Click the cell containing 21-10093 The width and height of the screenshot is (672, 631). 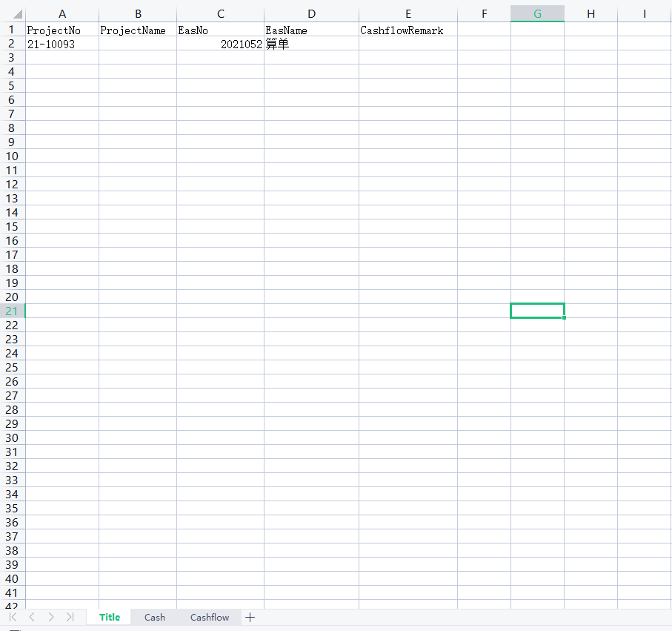click(x=61, y=44)
